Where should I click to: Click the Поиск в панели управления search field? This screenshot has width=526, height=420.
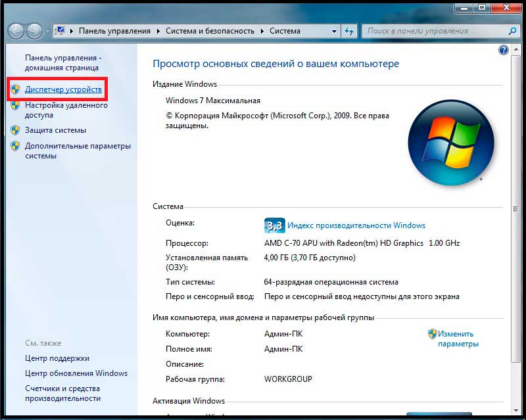[434, 31]
